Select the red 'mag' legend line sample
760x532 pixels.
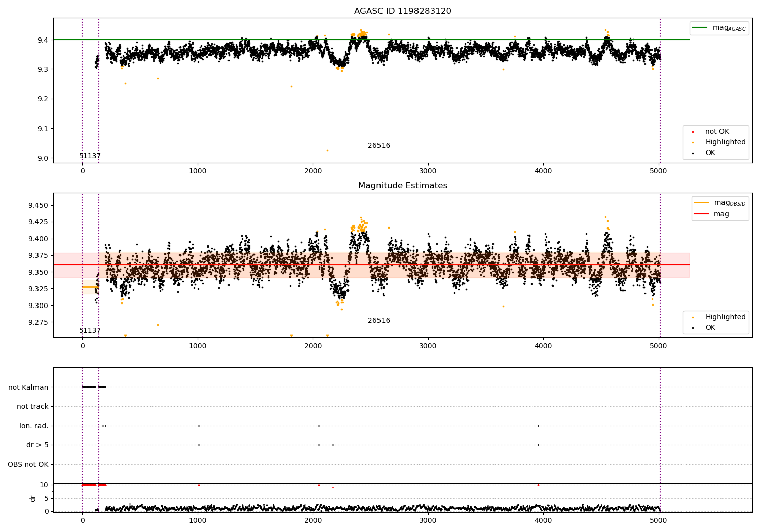tap(702, 214)
